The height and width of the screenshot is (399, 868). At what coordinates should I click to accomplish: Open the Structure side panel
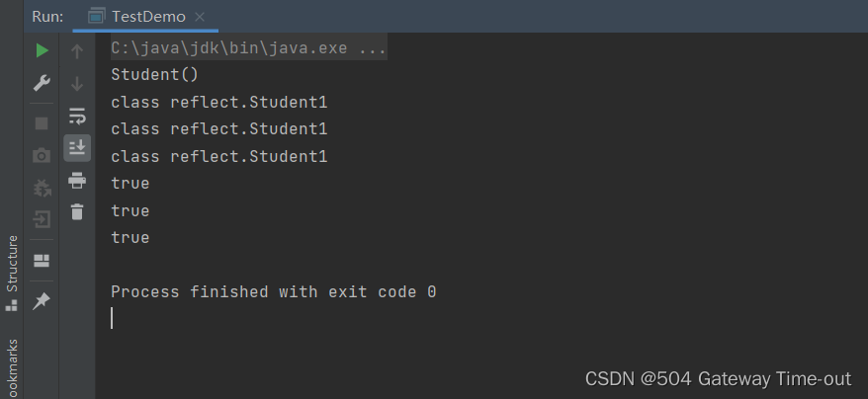coord(12,273)
